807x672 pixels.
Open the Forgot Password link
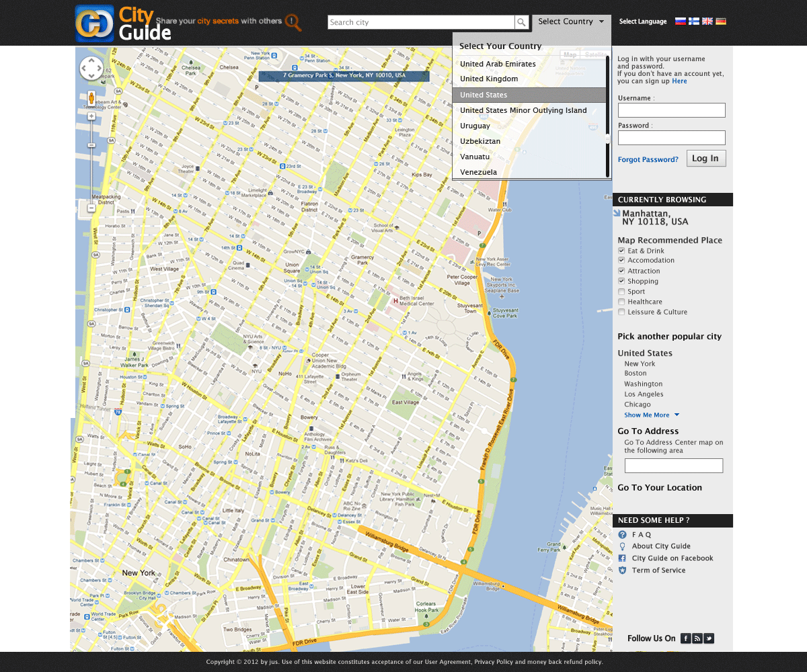point(648,160)
